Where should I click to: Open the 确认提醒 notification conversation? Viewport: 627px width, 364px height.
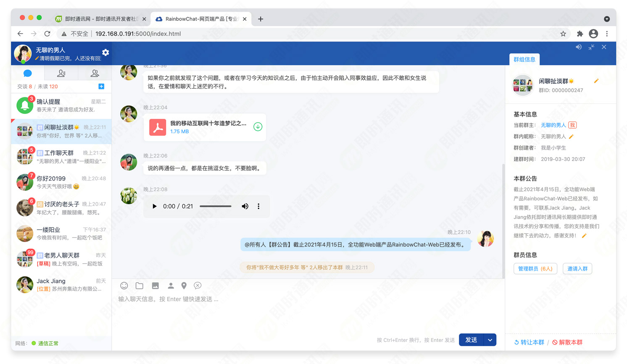(x=61, y=105)
